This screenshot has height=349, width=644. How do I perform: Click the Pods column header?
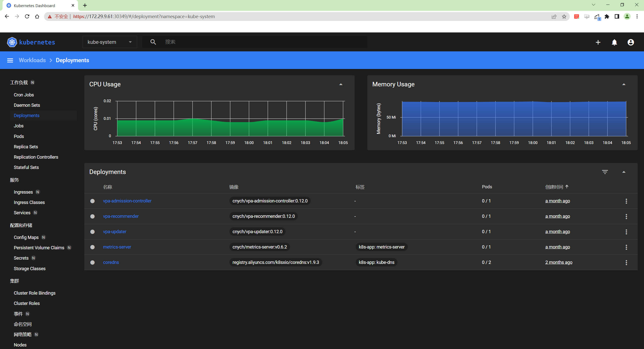point(487,187)
